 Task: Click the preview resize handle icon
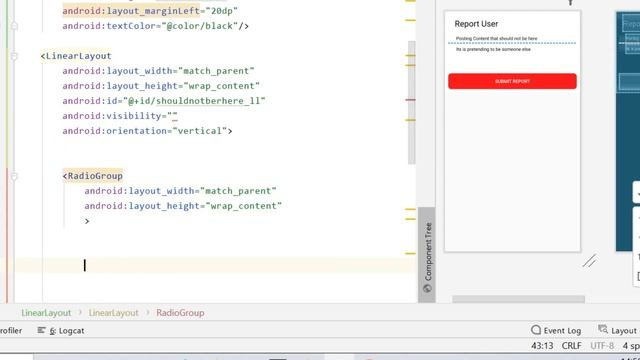pos(590,261)
